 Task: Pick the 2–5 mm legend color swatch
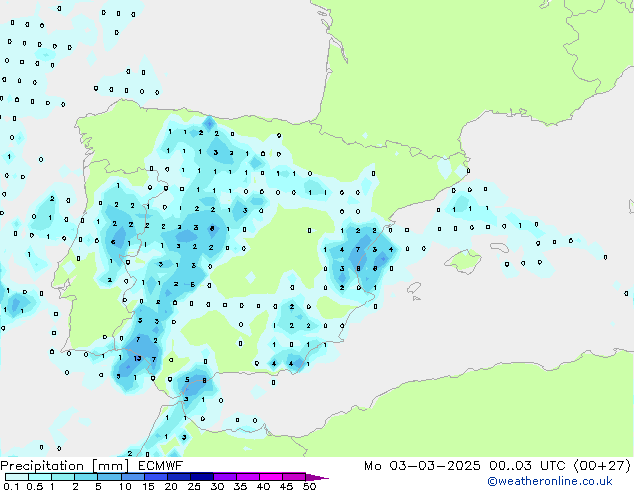point(86,477)
